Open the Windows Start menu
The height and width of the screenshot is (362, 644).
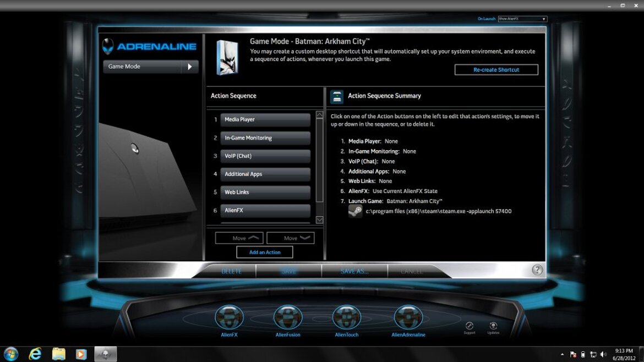pos(11,354)
